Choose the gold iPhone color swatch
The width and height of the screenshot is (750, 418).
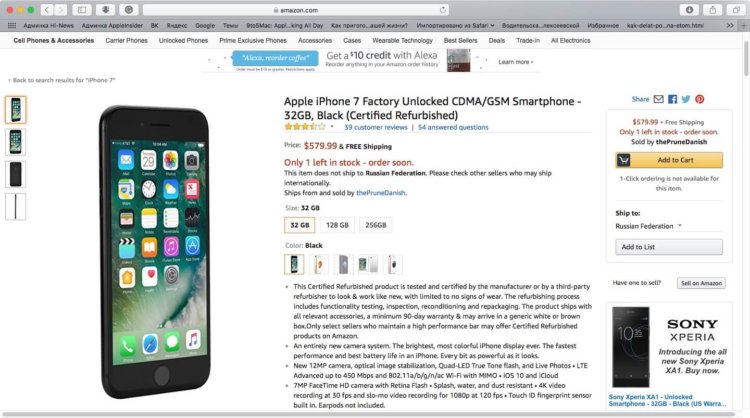tap(319, 264)
